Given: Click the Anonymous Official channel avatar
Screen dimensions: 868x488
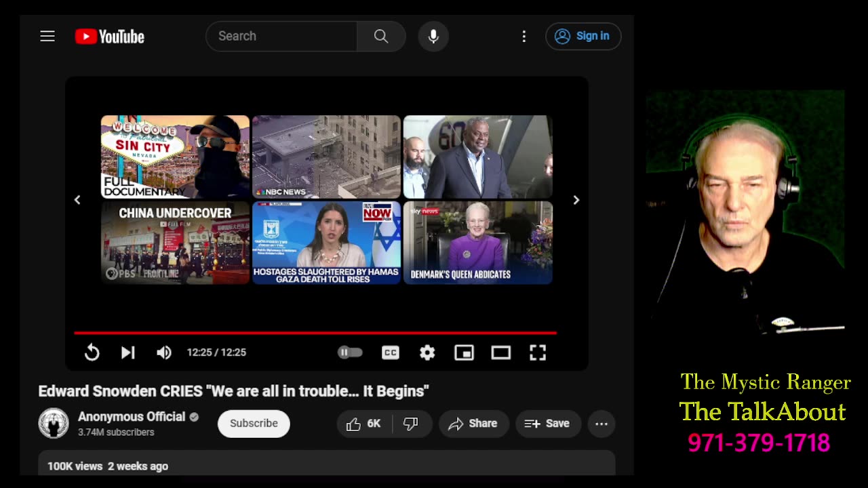Looking at the screenshot, I should 54,424.
